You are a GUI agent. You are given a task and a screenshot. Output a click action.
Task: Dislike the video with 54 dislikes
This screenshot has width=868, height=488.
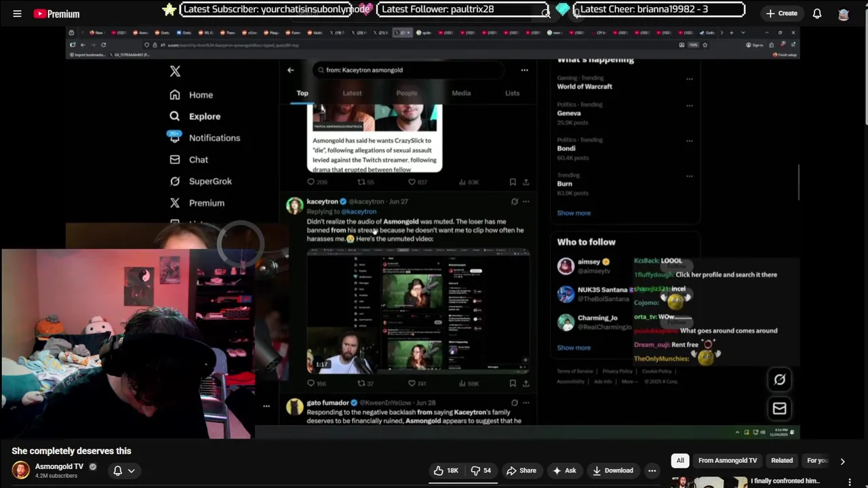coord(481,470)
